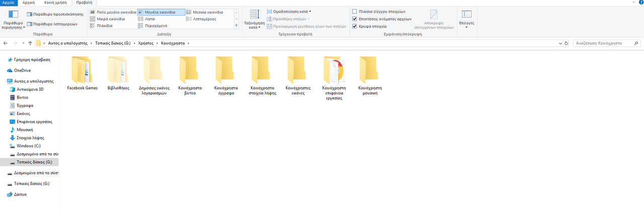Uncheck Επεκτάσεις ονόματος αρχείων checkbox
The width and height of the screenshot is (644, 213).
point(355,19)
